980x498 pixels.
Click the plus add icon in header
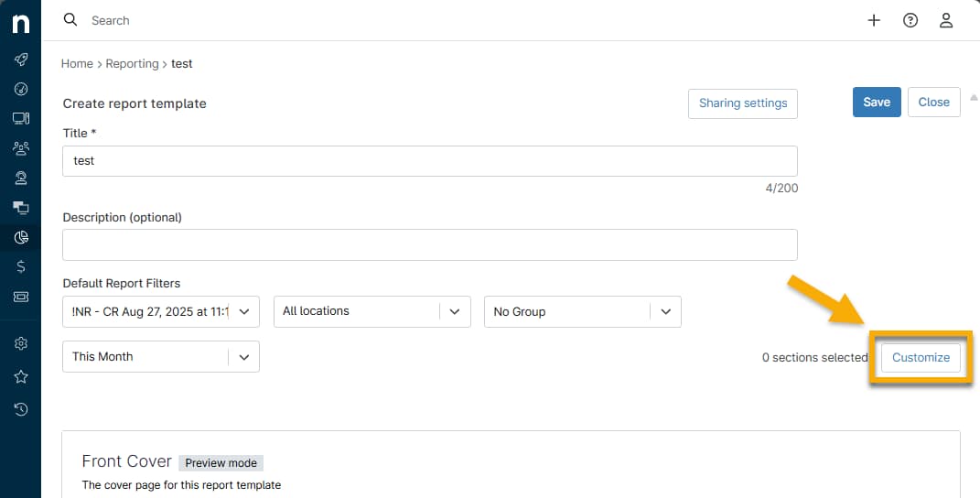tap(874, 20)
